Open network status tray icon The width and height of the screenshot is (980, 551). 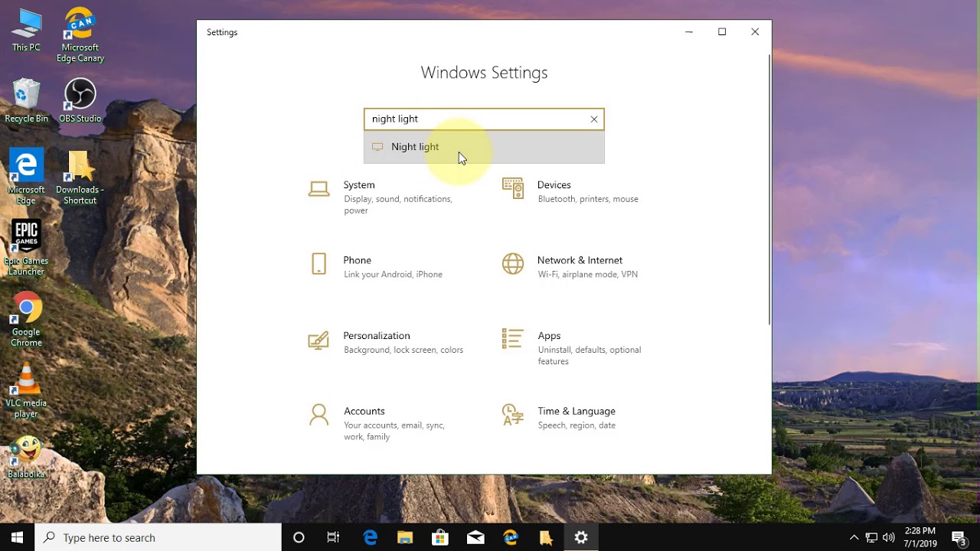(871, 537)
